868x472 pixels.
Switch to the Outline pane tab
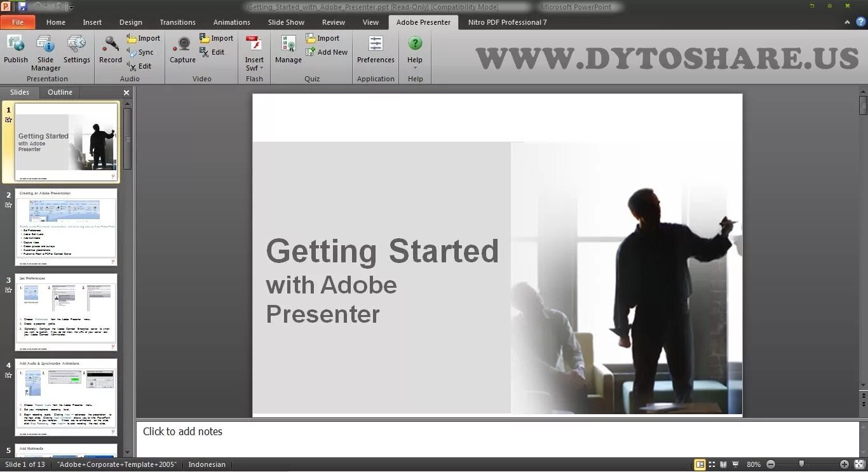[60, 92]
